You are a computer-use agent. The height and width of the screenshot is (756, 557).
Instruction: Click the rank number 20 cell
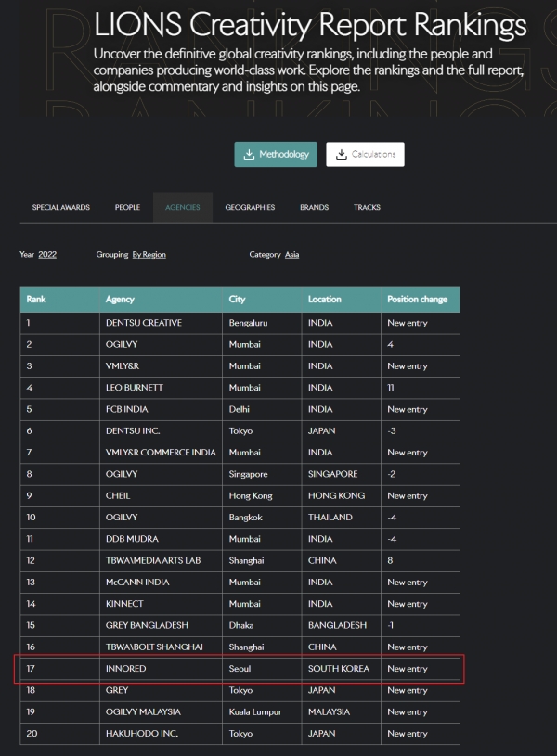pos(59,734)
